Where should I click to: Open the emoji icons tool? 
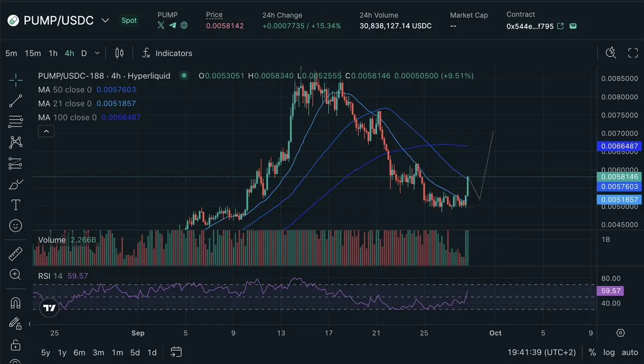click(16, 225)
